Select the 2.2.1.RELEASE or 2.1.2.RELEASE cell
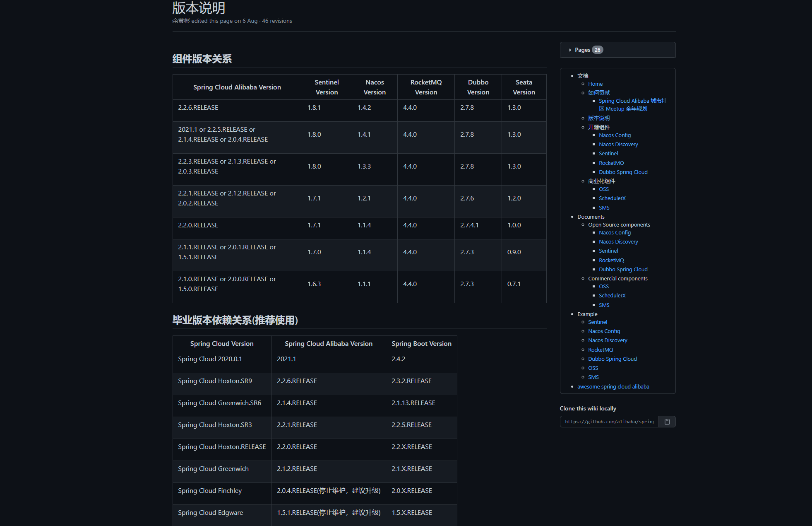The height and width of the screenshot is (526, 812). (237, 201)
